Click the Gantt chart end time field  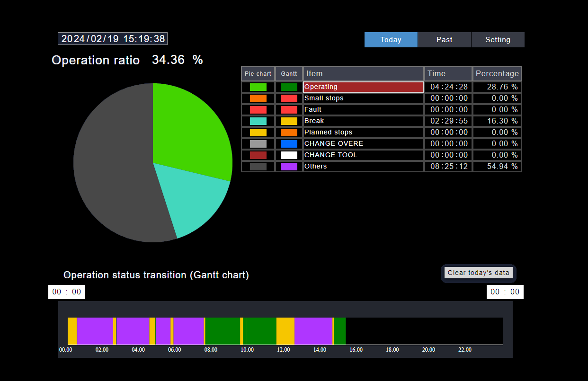pyautogui.click(x=505, y=292)
